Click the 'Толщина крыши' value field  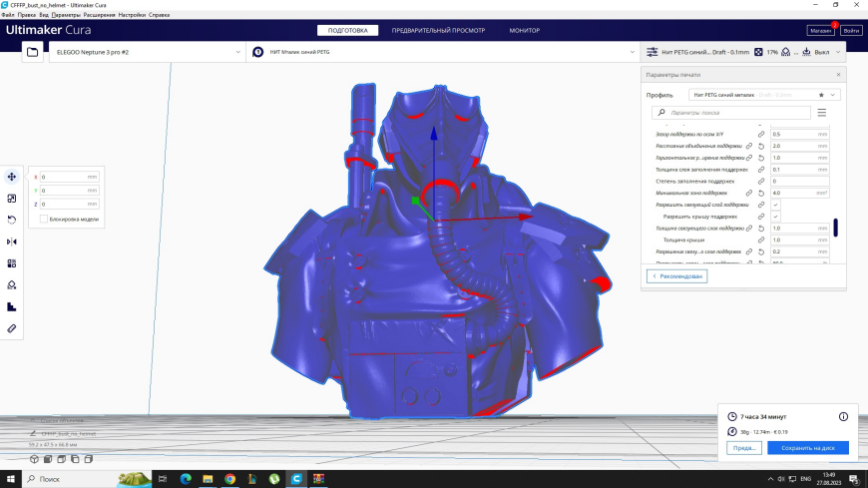(x=800, y=240)
